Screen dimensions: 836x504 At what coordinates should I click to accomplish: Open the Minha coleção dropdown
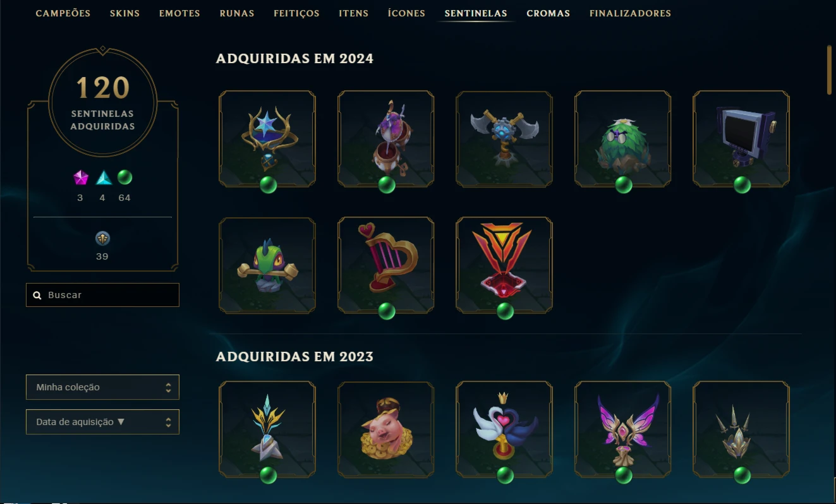point(102,387)
